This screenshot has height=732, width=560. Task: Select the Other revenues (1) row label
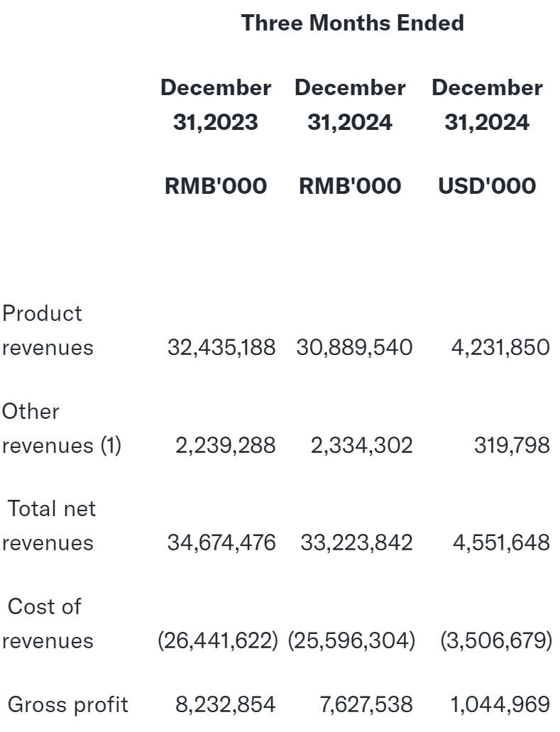click(61, 428)
